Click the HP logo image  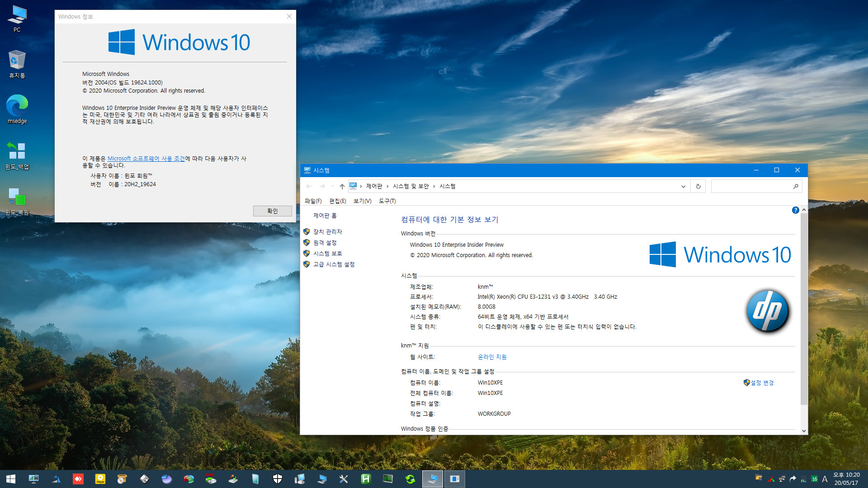pos(767,311)
